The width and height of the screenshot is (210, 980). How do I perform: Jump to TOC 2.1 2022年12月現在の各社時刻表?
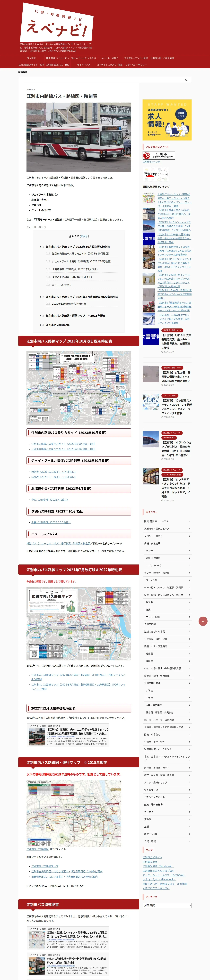click(69, 304)
